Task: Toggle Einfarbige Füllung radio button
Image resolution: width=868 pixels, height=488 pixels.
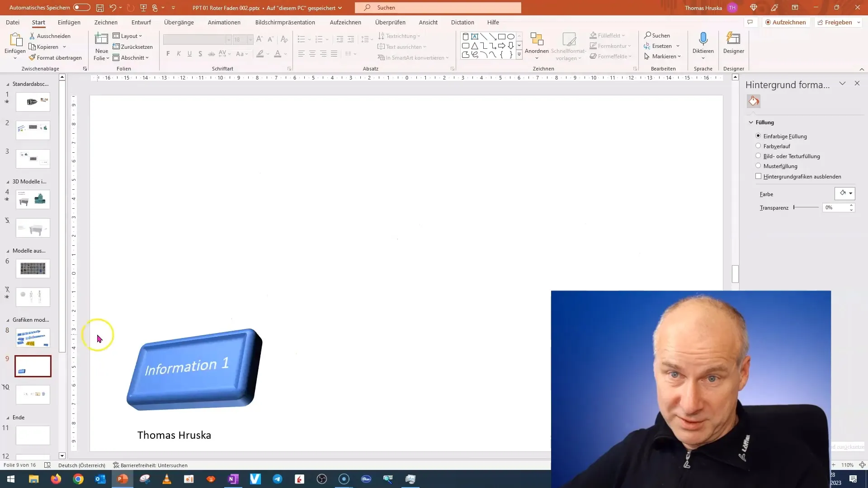Action: point(758,135)
